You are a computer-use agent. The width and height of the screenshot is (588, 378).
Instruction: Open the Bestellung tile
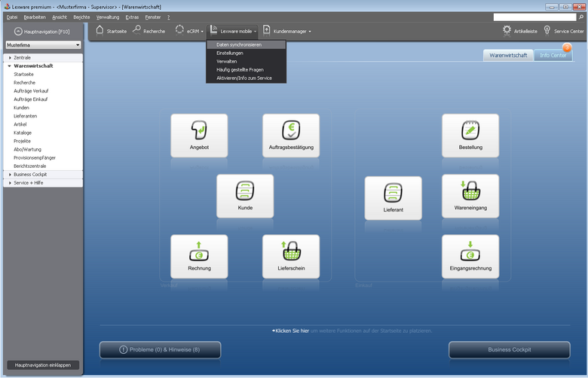(470, 136)
